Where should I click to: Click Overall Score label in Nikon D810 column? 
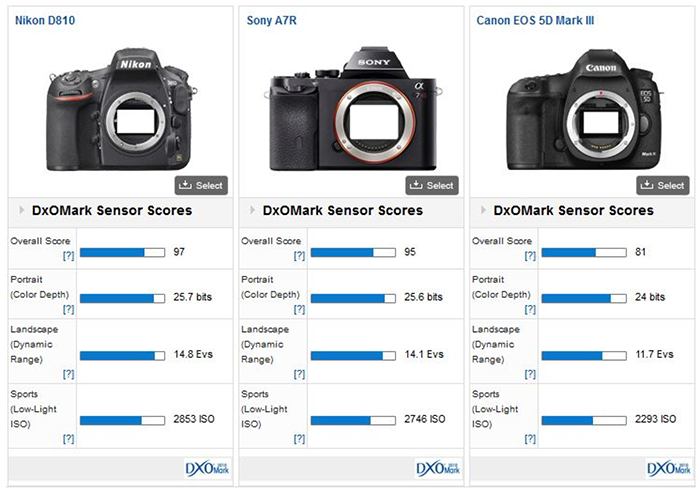(40, 241)
